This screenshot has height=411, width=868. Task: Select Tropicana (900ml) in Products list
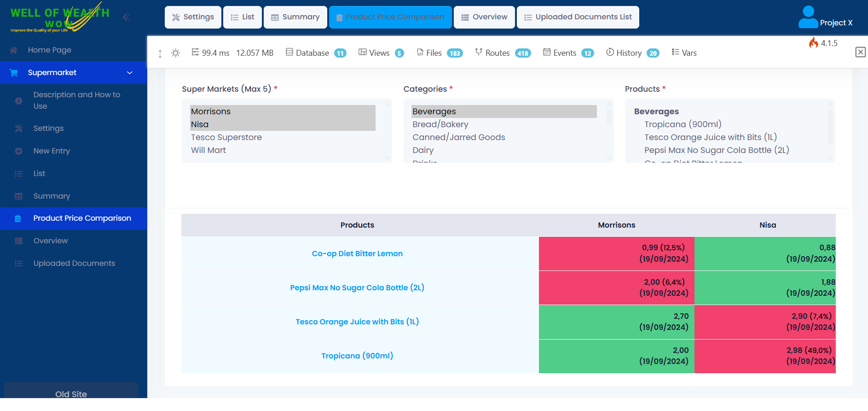click(683, 124)
